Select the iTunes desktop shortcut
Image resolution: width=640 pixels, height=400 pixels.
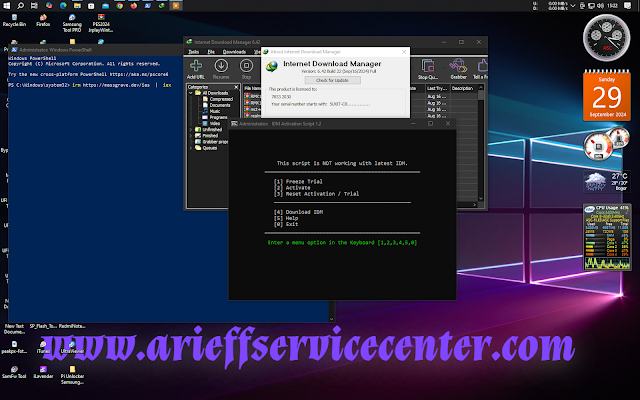click(43, 347)
